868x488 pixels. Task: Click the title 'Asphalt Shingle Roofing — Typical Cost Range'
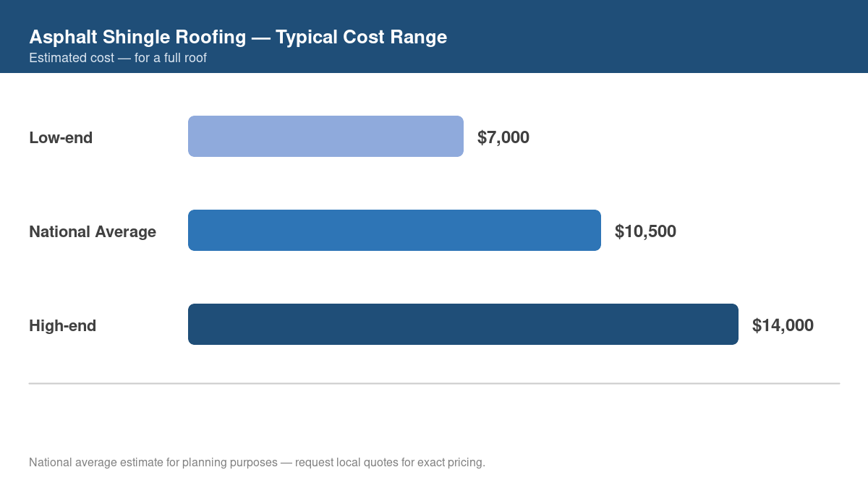[x=238, y=37]
